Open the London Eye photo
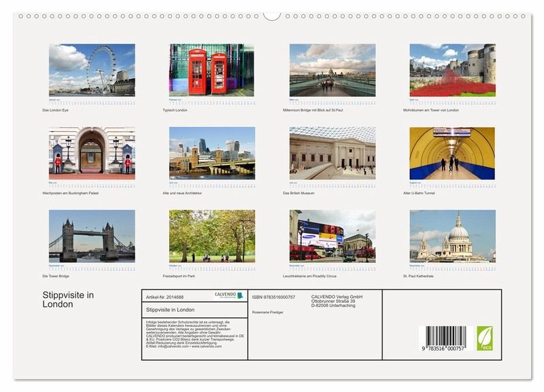Viewport: 544px width, 392px height. (x=92, y=69)
